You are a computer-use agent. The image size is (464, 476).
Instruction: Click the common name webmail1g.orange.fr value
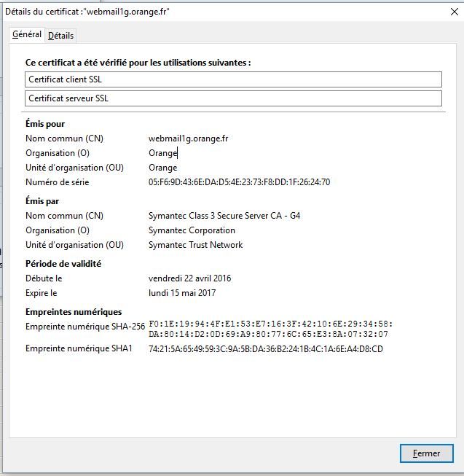pos(189,138)
